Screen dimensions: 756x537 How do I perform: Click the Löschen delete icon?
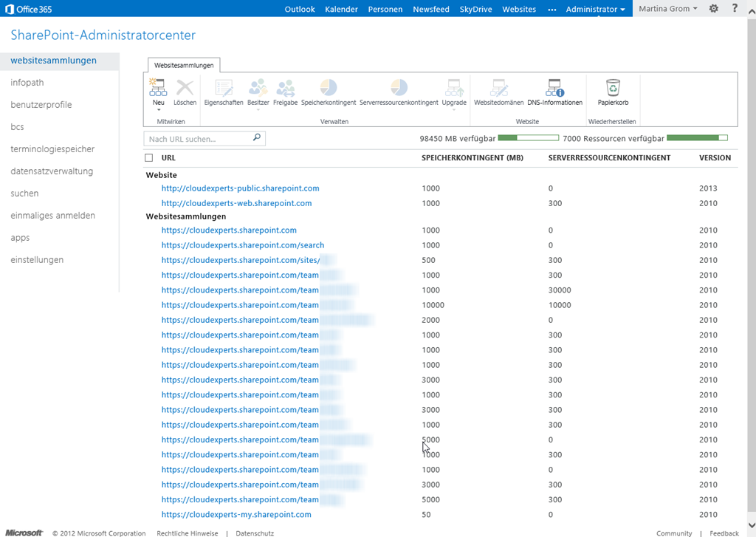coord(185,89)
